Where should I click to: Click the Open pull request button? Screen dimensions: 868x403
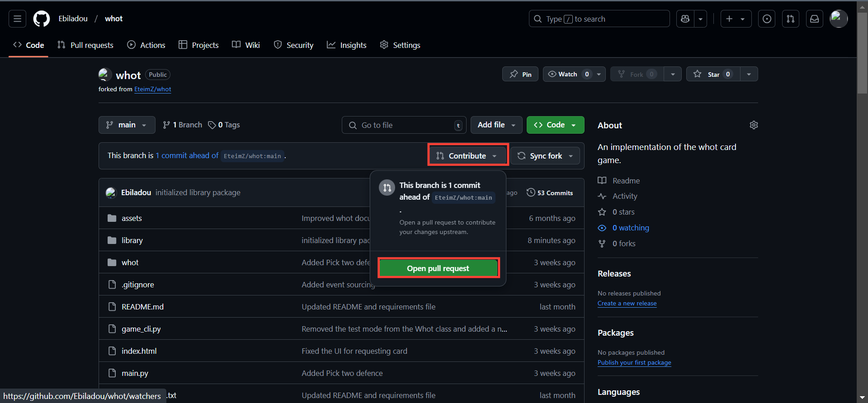(x=438, y=268)
